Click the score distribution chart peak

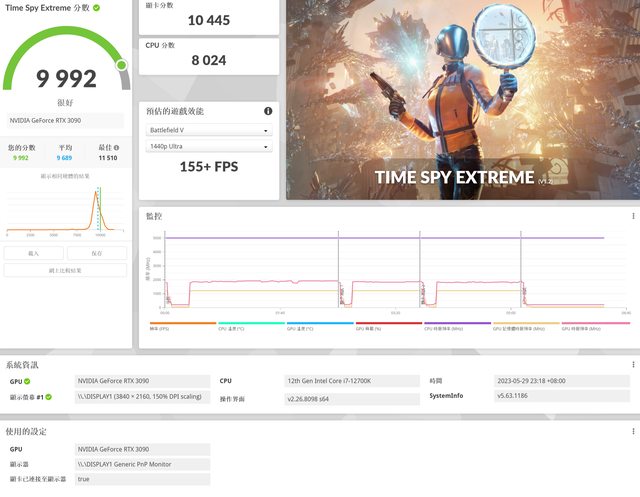tap(96, 193)
